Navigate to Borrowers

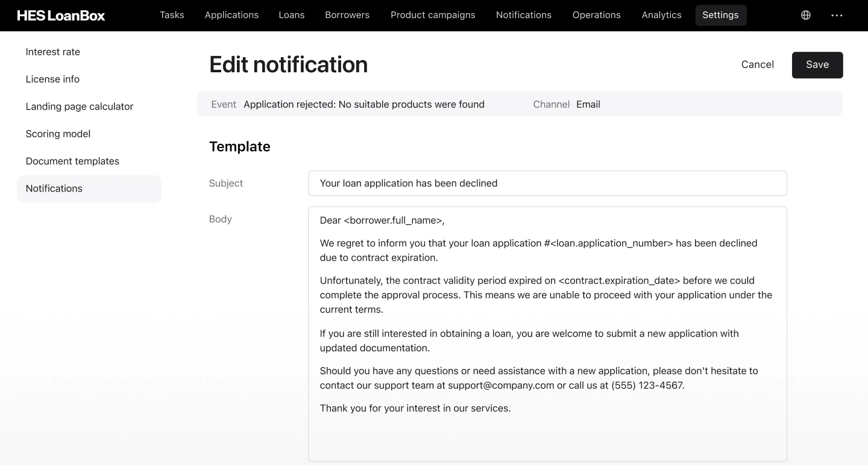pyautogui.click(x=347, y=15)
